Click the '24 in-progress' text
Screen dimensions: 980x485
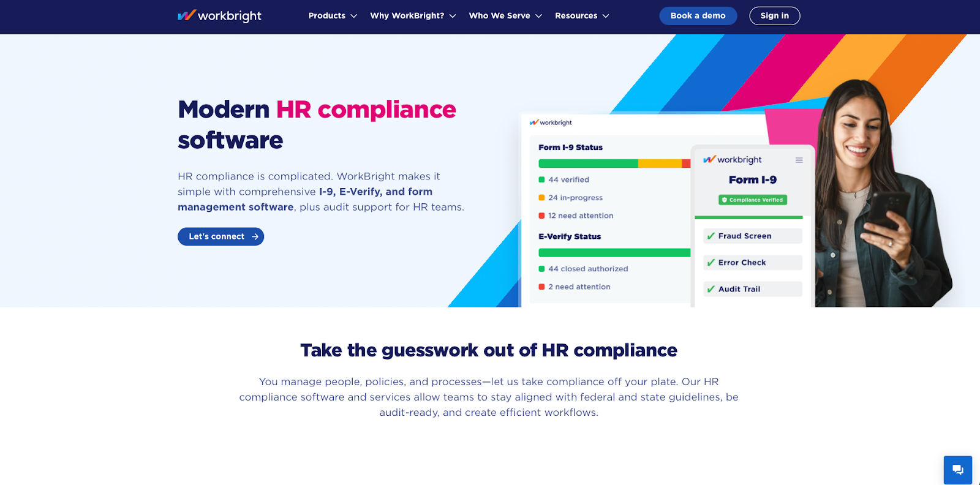coord(575,198)
